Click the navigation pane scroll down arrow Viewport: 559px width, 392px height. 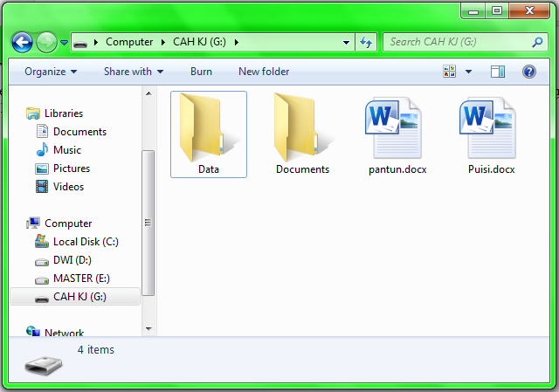click(x=148, y=328)
